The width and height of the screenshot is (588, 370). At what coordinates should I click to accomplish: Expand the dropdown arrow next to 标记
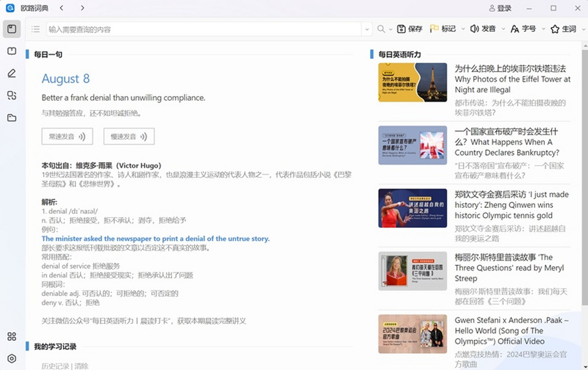pyautogui.click(x=463, y=29)
